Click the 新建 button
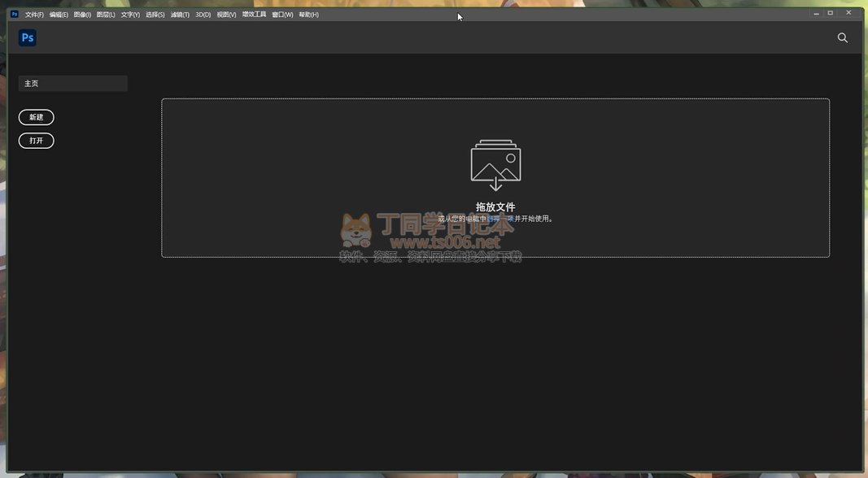868x478 pixels. pyautogui.click(x=37, y=117)
